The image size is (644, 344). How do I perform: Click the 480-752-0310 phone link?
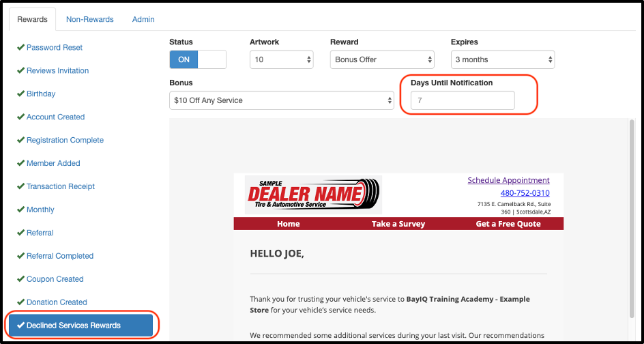tap(525, 193)
